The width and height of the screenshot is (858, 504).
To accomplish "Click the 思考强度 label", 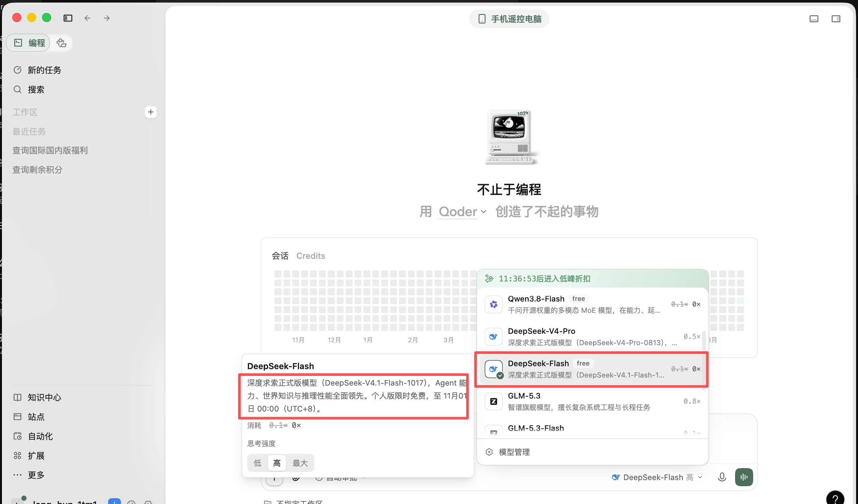I will [261, 444].
